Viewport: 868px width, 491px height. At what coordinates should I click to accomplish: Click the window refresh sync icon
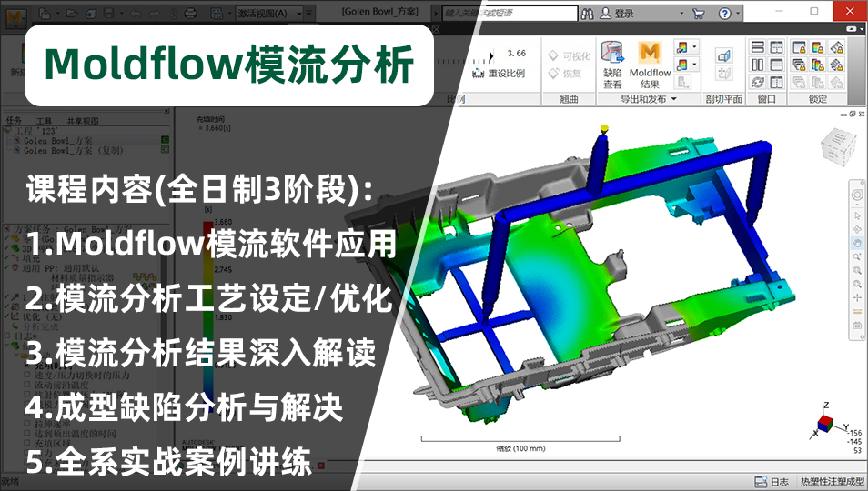tap(757, 83)
